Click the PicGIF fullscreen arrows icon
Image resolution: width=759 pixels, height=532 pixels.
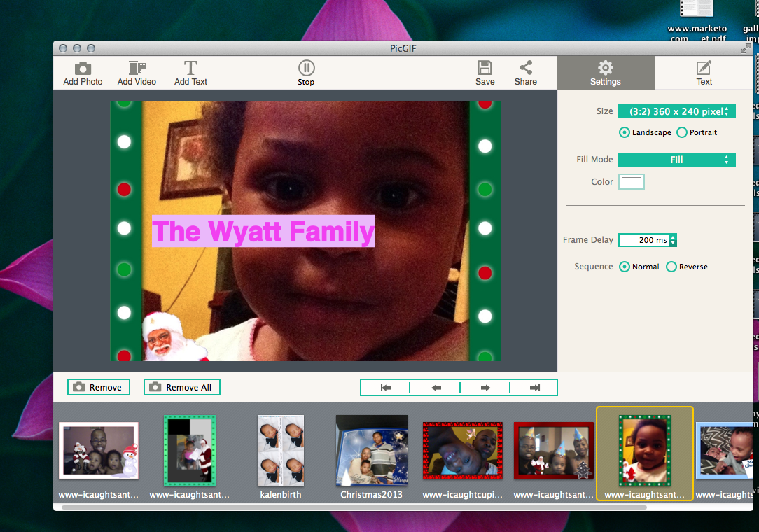[746, 48]
